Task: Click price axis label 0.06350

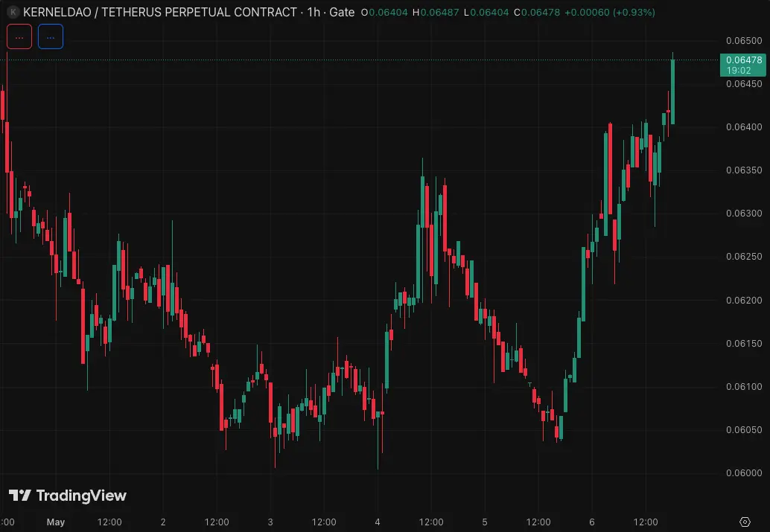Action: pos(744,170)
